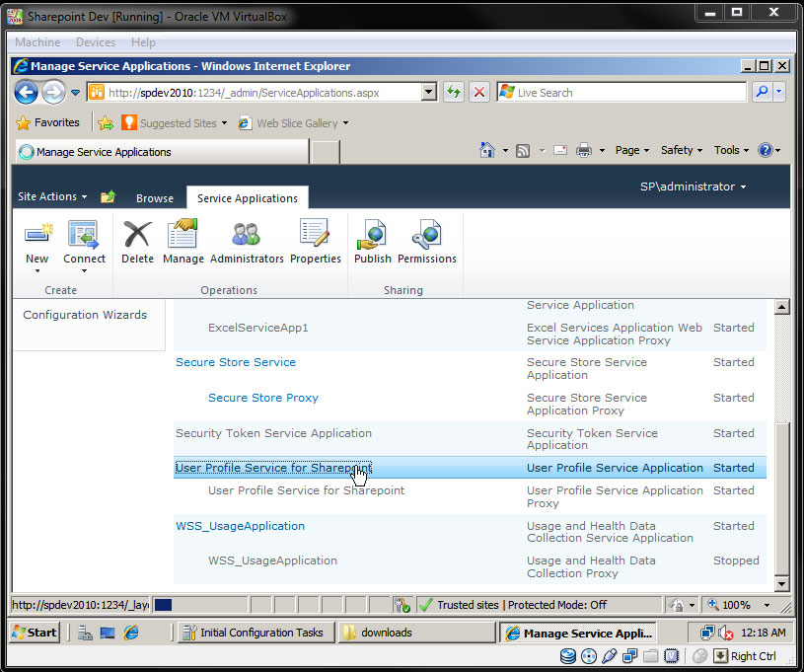Click Internet Explorer quick launch icon

[x=131, y=633]
